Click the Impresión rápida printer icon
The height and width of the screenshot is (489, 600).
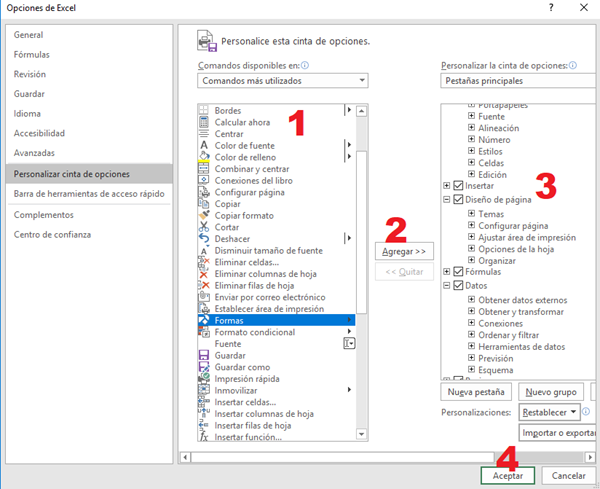click(204, 378)
